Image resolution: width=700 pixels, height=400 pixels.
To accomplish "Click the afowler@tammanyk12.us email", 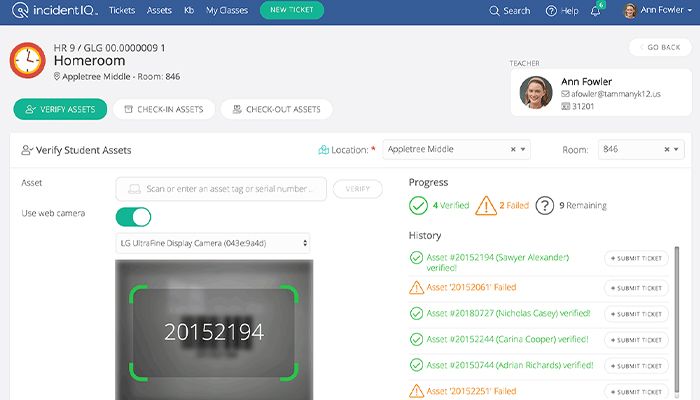I will 616,94.
